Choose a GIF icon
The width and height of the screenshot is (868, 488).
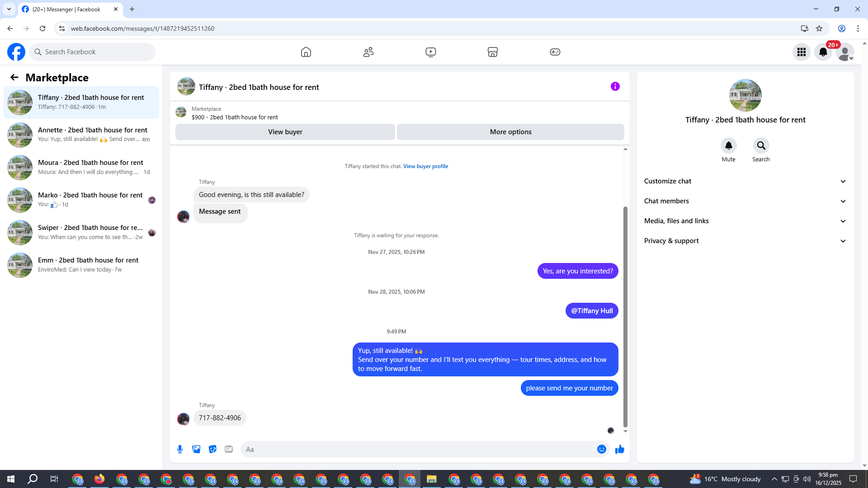(229, 449)
